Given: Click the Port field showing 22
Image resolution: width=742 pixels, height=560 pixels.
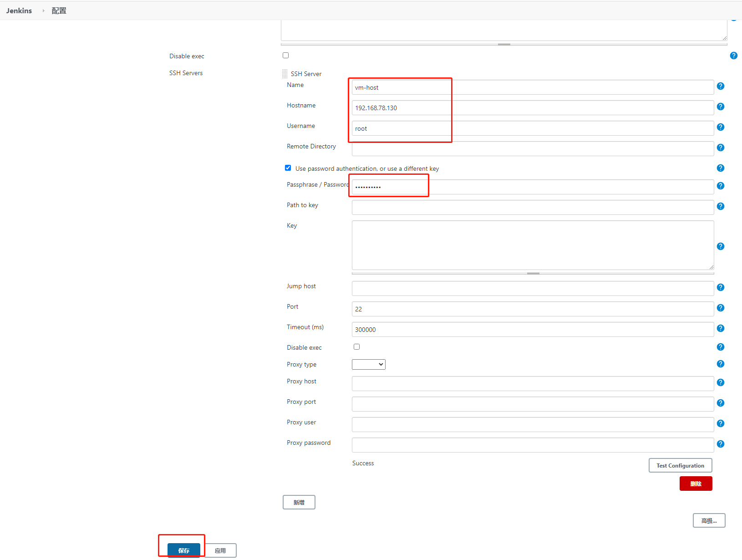Looking at the screenshot, I should click(533, 309).
